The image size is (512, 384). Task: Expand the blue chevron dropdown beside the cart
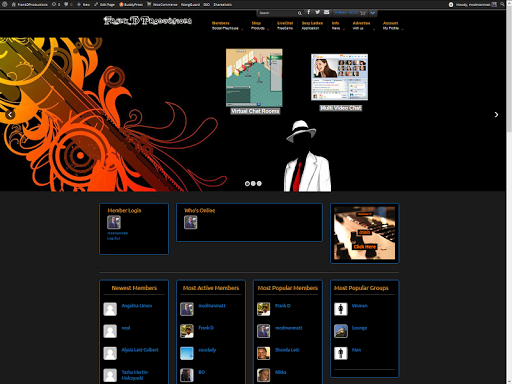point(373,13)
